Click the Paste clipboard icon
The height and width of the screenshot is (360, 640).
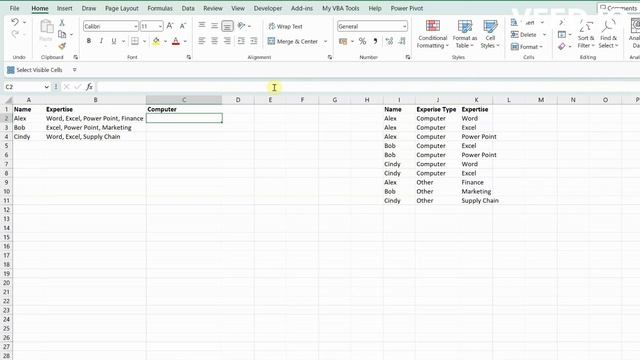[46, 27]
